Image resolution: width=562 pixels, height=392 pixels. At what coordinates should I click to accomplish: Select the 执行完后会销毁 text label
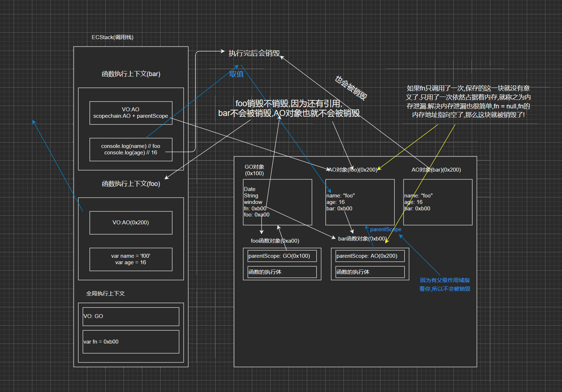click(254, 53)
